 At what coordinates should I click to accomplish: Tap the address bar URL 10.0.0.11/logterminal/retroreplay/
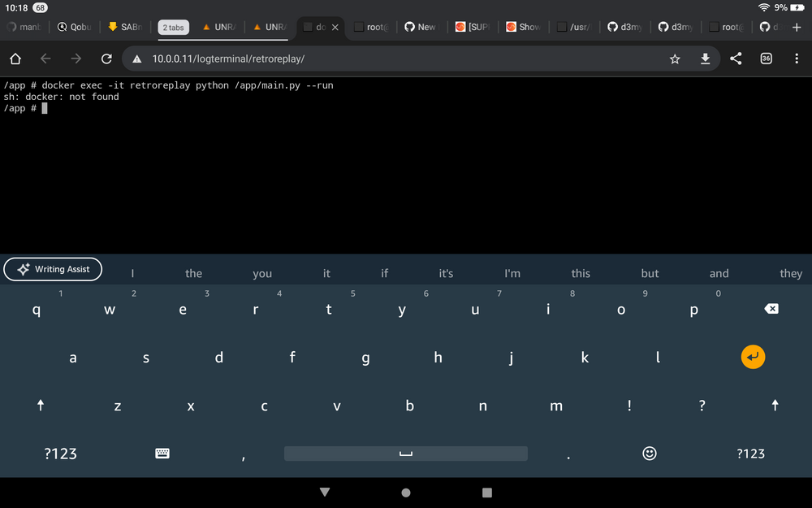click(228, 59)
